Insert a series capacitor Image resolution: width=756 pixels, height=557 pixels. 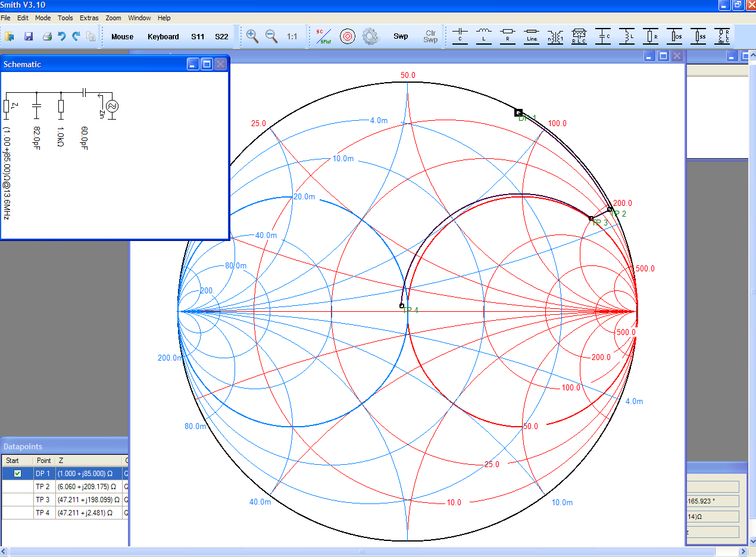[460, 36]
